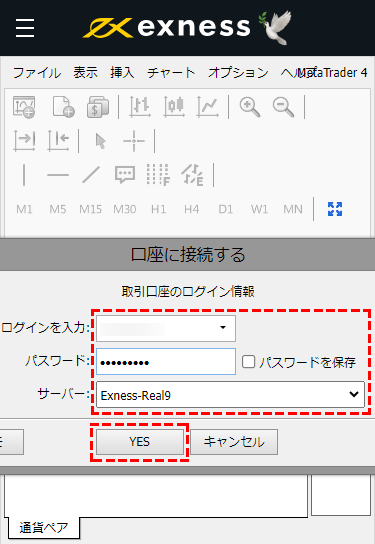Click the Exness logo
Image resolution: width=375 pixels, height=544 pixels.
[x=166, y=27]
